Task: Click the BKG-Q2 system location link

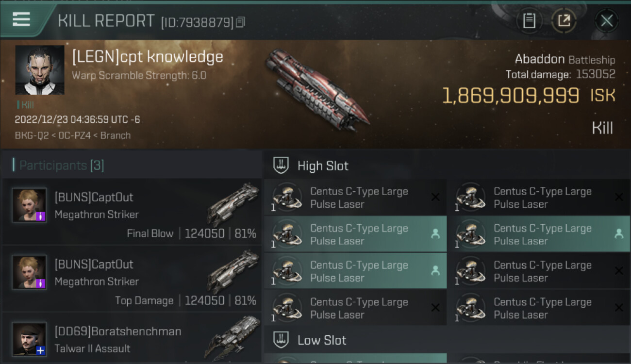Action: 32,135
